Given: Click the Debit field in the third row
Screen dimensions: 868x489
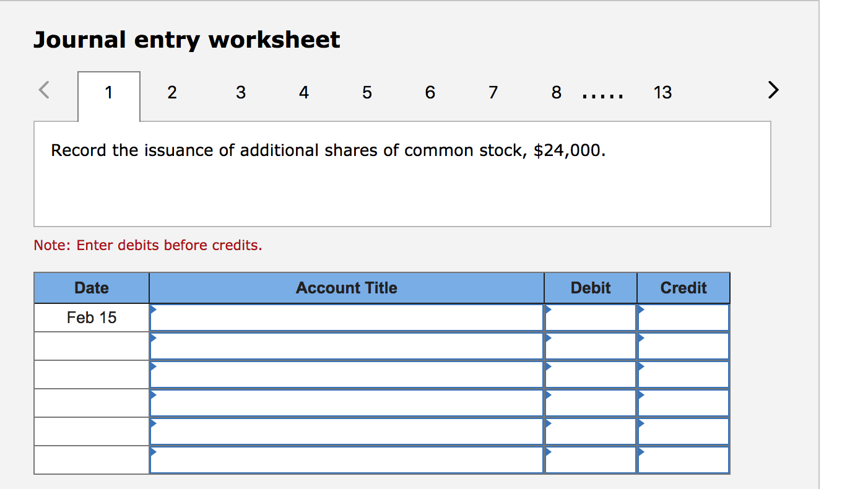Looking at the screenshot, I should (x=591, y=374).
